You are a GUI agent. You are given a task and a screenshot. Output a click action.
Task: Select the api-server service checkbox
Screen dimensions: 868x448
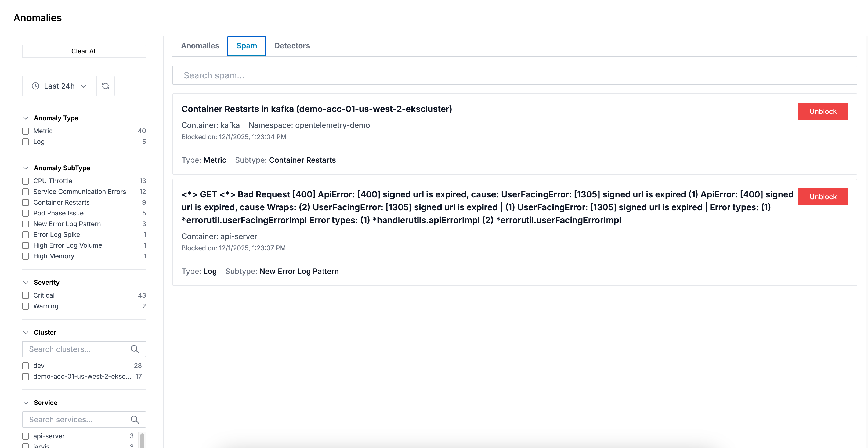click(25, 436)
